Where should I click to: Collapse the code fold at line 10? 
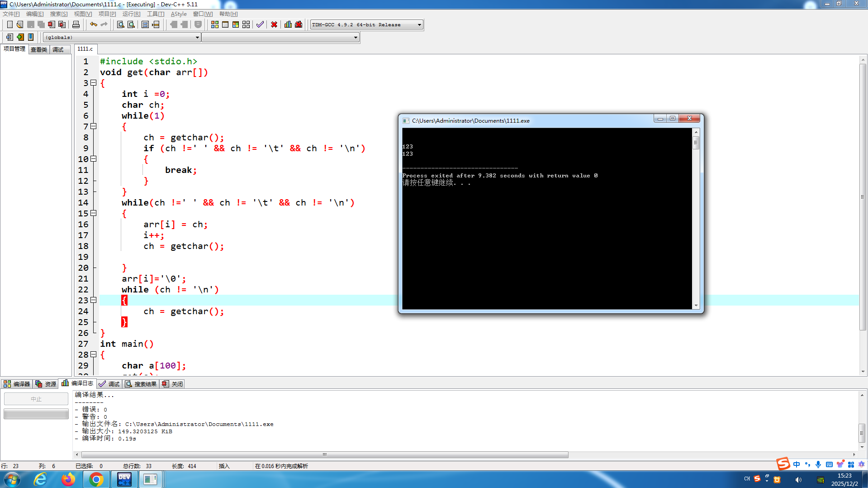click(94, 159)
